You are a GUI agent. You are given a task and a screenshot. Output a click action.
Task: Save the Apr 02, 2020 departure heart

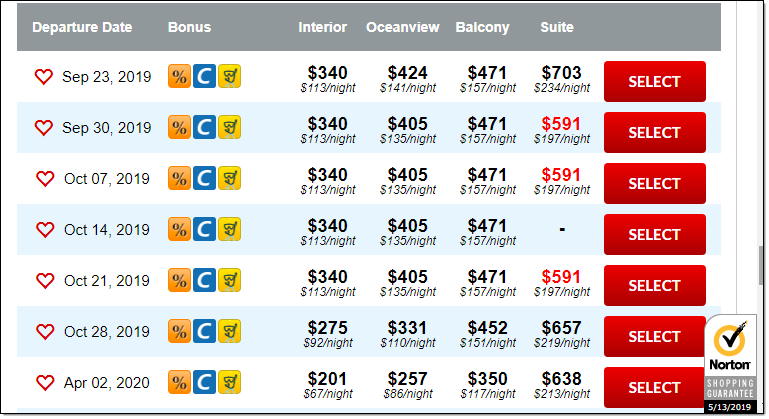point(45,383)
